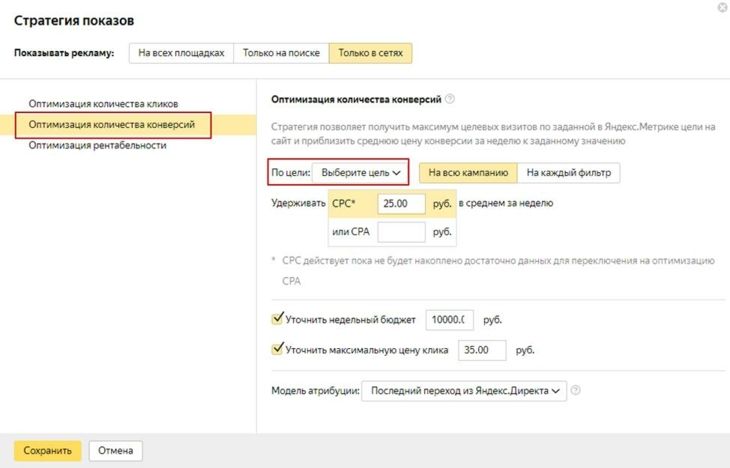The height and width of the screenshot is (468, 730).
Task: Click the CPC value input field
Action: pyautogui.click(x=401, y=203)
